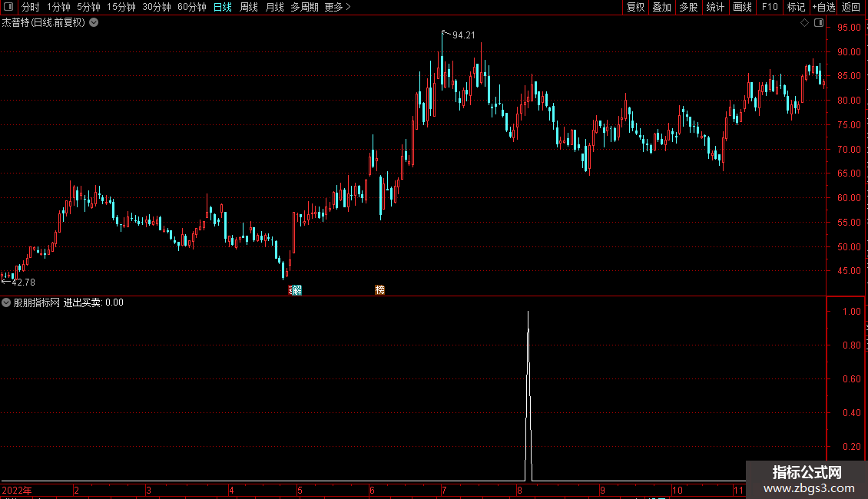Select the 15分钟 period
Image resolution: width=868 pixels, height=499 pixels.
click(x=121, y=7)
